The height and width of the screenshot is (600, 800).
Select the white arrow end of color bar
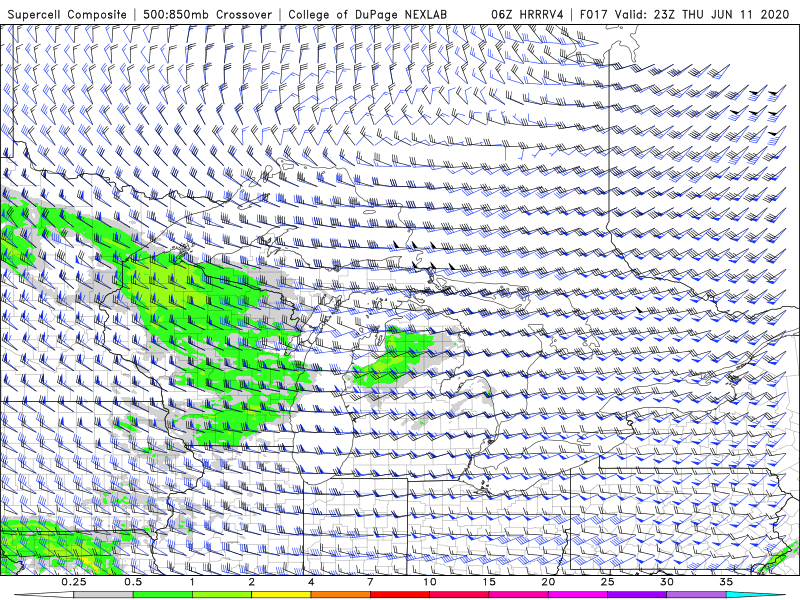tap(44, 595)
